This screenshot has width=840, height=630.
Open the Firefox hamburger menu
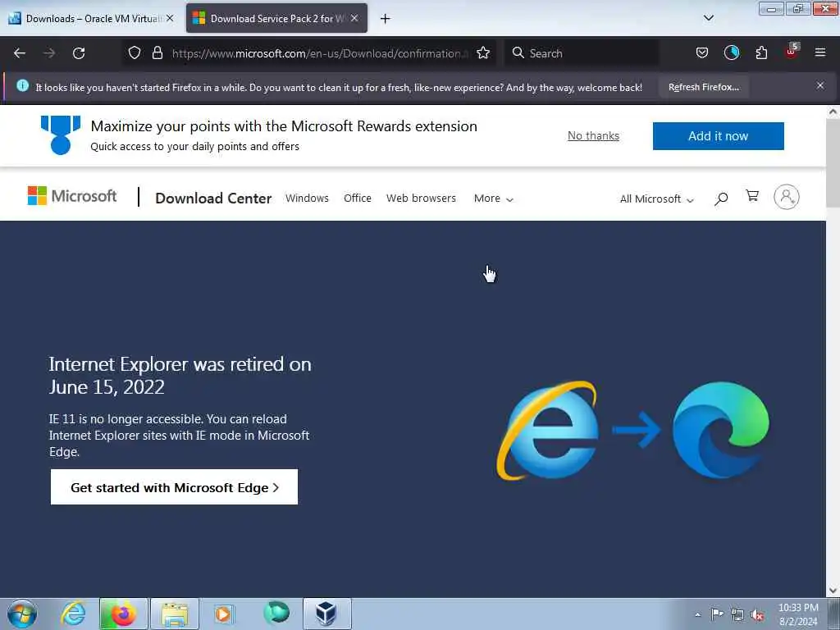coord(820,53)
